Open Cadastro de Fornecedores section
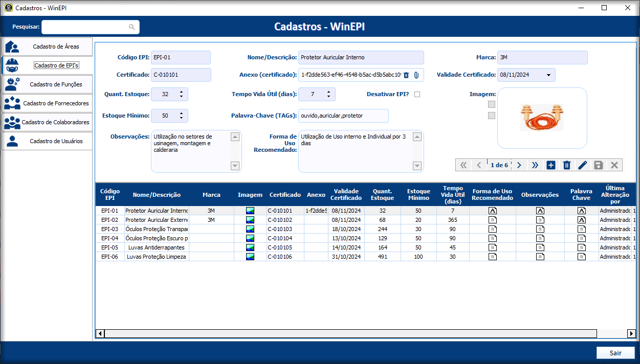Screen dimensions: 640x364 point(47,103)
